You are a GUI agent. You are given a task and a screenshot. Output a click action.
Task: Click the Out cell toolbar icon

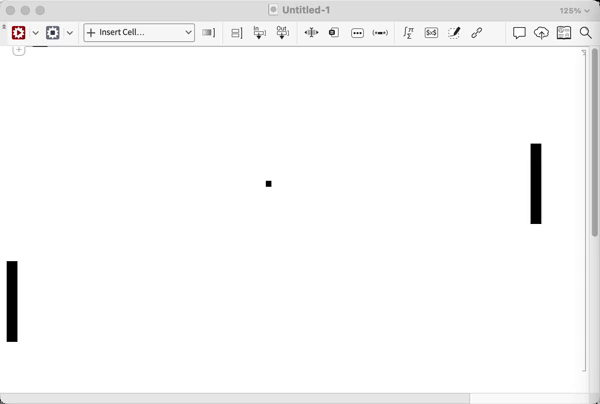click(282, 33)
